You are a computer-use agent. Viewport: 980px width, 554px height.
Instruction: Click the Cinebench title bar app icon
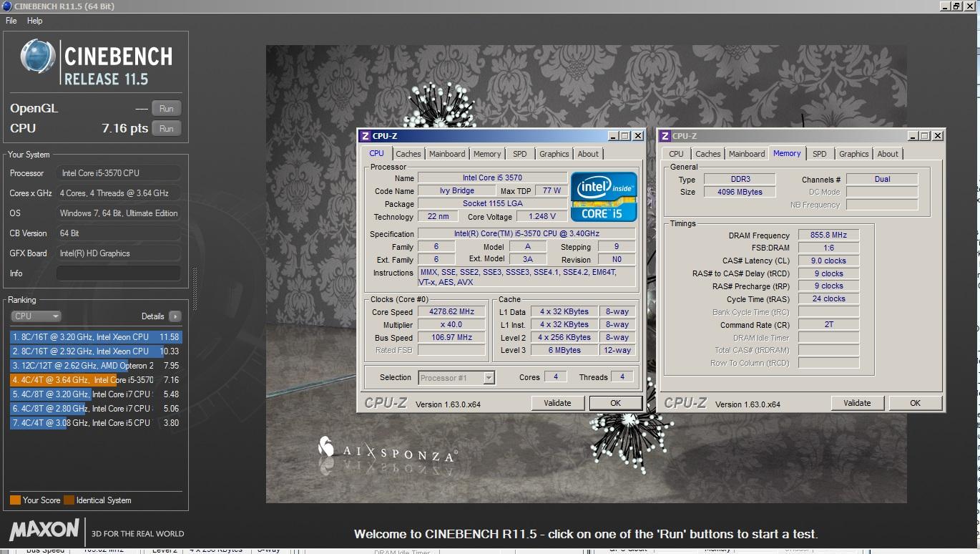click(x=7, y=6)
